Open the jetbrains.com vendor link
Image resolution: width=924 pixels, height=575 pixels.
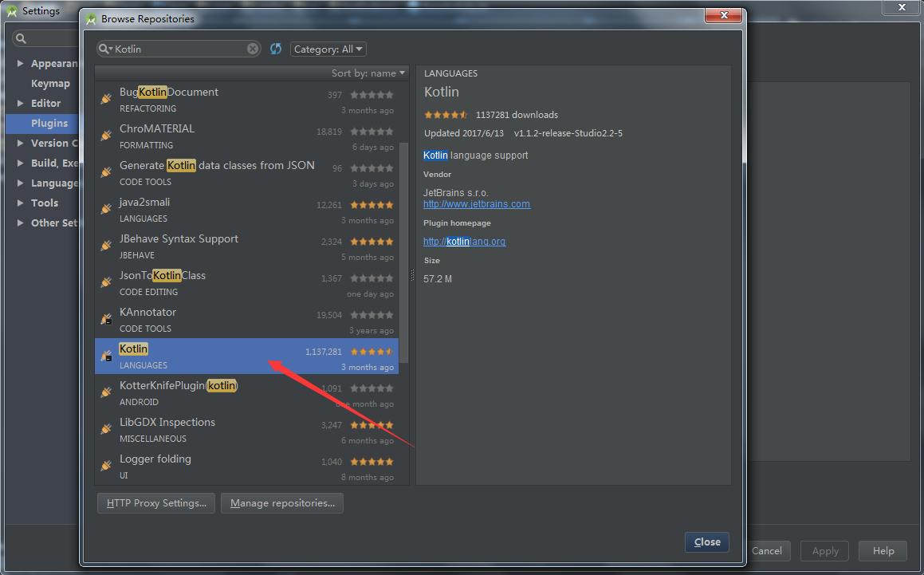click(477, 204)
